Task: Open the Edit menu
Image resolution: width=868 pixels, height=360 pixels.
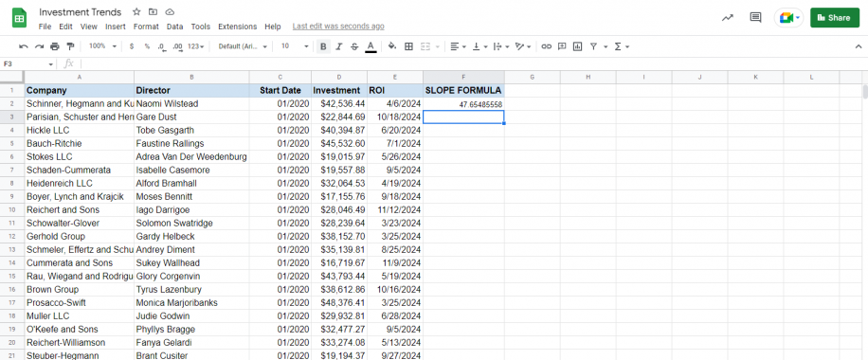Action: point(66,26)
